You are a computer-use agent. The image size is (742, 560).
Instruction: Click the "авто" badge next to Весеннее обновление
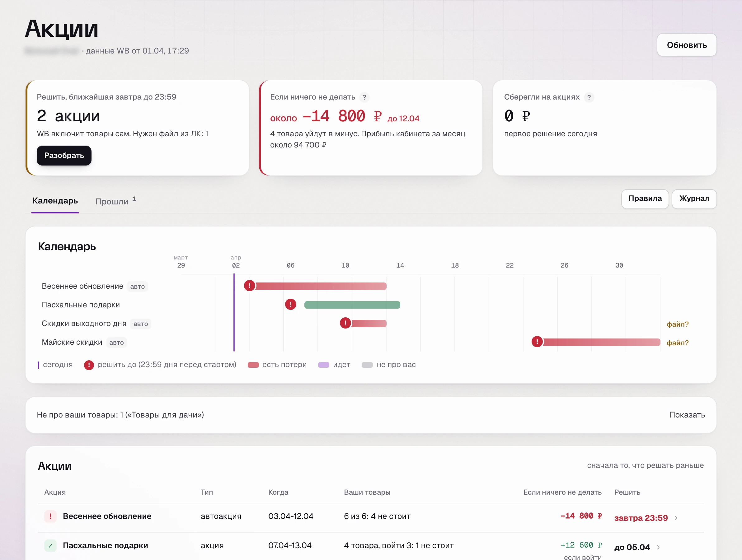[138, 286]
